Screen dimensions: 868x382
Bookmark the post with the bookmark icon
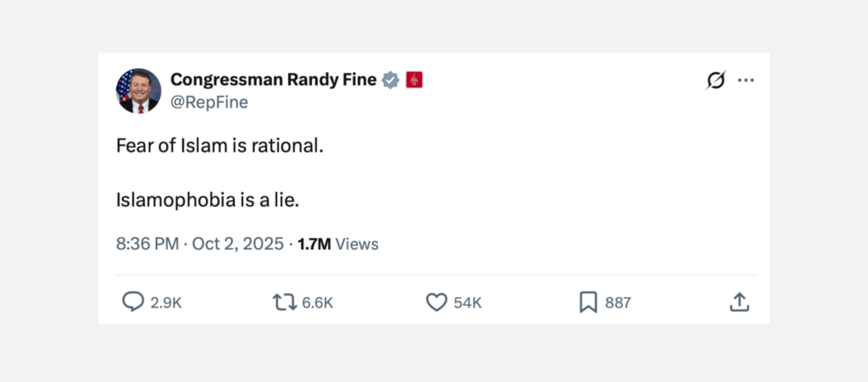point(588,302)
